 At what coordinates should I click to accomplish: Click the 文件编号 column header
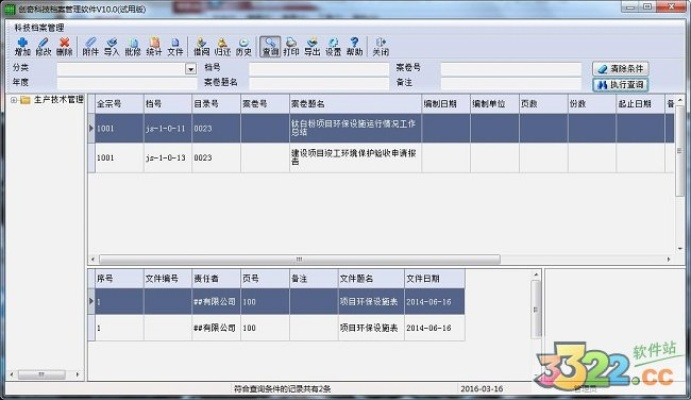[x=168, y=279]
